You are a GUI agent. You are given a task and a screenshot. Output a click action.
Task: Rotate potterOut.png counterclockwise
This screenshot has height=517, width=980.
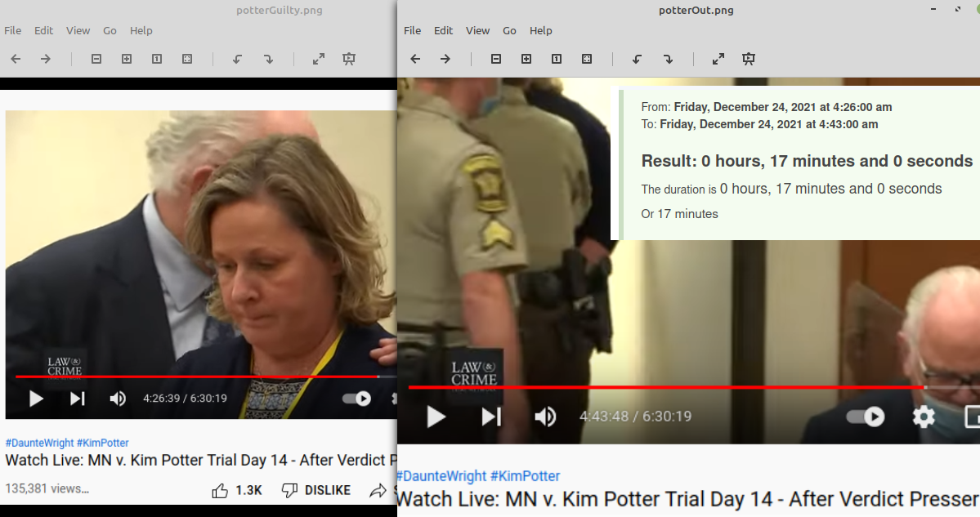[637, 59]
